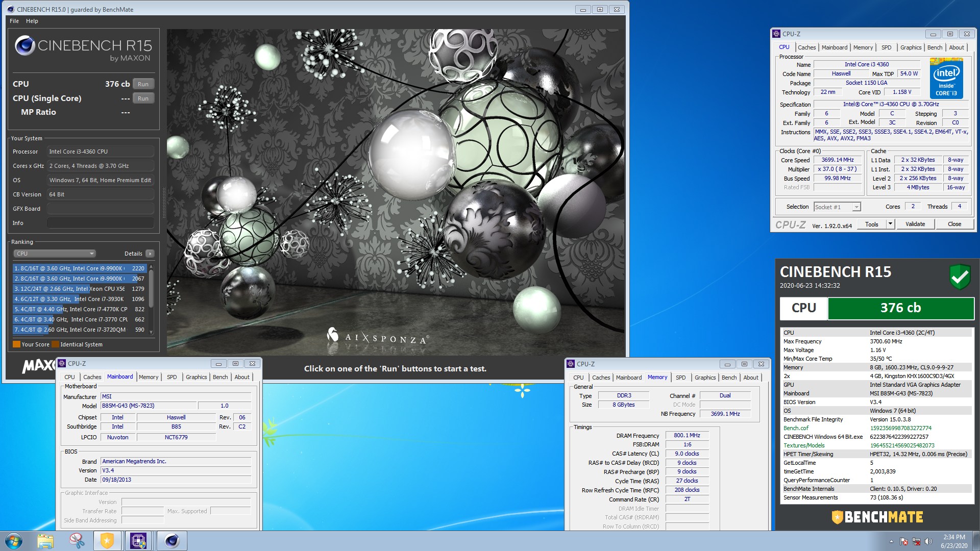Select the Core i7-4770K ranking entry
This screenshot has height=551, width=980.
pyautogui.click(x=80, y=309)
